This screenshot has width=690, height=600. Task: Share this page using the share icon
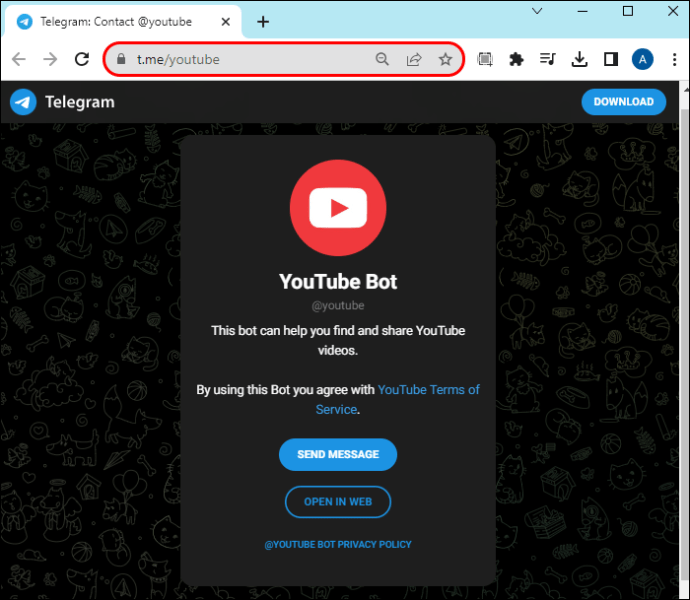click(413, 60)
